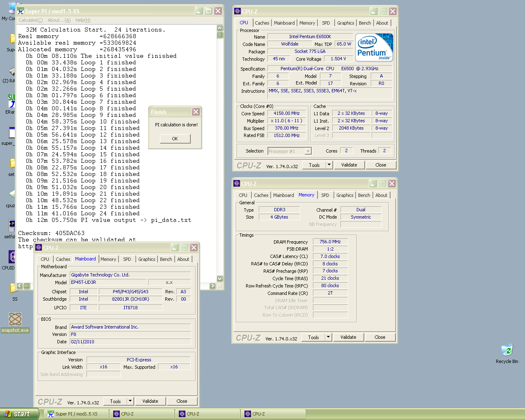The height and width of the screenshot is (420, 525).
Task: Click the processor name Intel Pentium E6500K
Action: click(310, 37)
